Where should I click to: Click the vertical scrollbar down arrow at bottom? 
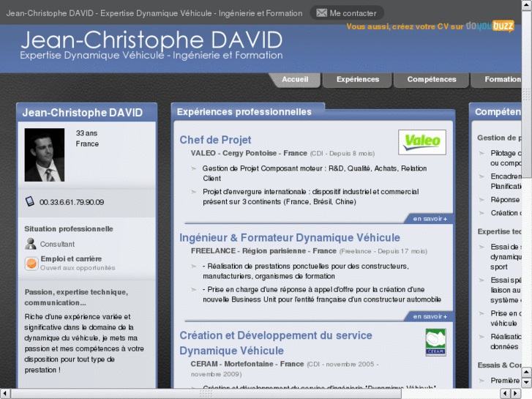click(x=527, y=383)
